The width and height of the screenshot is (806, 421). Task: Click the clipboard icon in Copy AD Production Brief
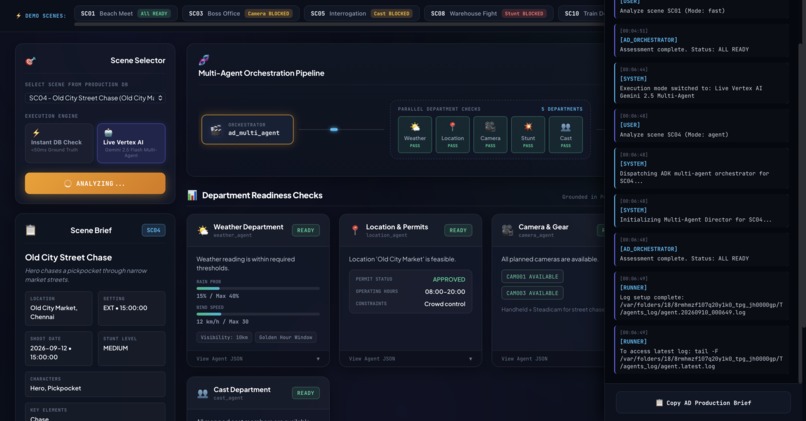click(659, 402)
